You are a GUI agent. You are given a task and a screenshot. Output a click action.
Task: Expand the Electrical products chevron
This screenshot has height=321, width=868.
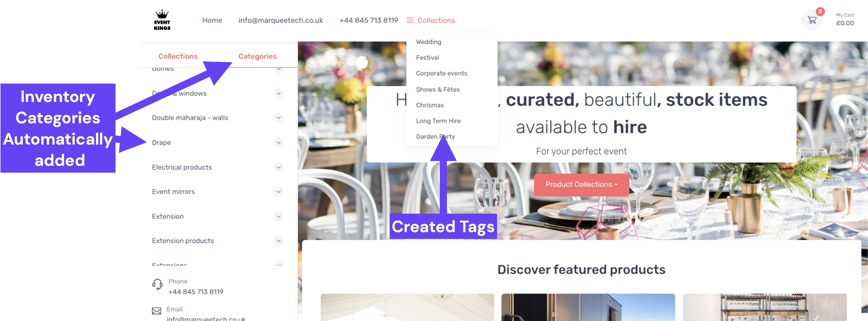click(279, 167)
